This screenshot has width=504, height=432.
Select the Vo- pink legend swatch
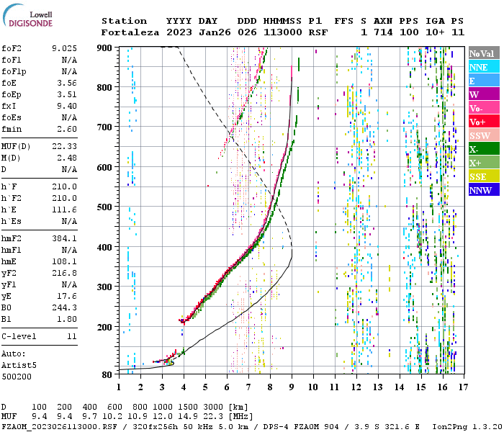click(x=484, y=108)
